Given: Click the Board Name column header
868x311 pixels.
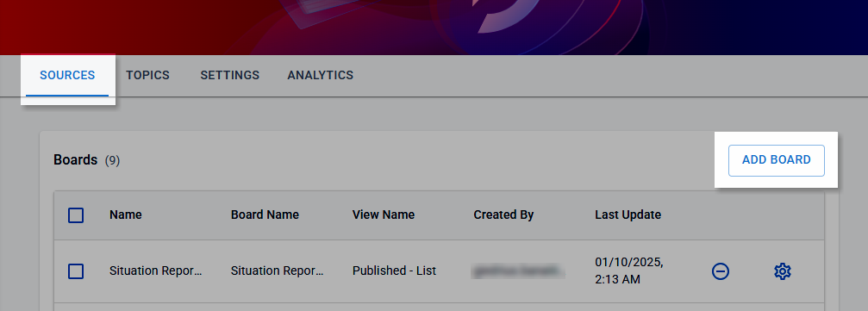Looking at the screenshot, I should point(265,215).
